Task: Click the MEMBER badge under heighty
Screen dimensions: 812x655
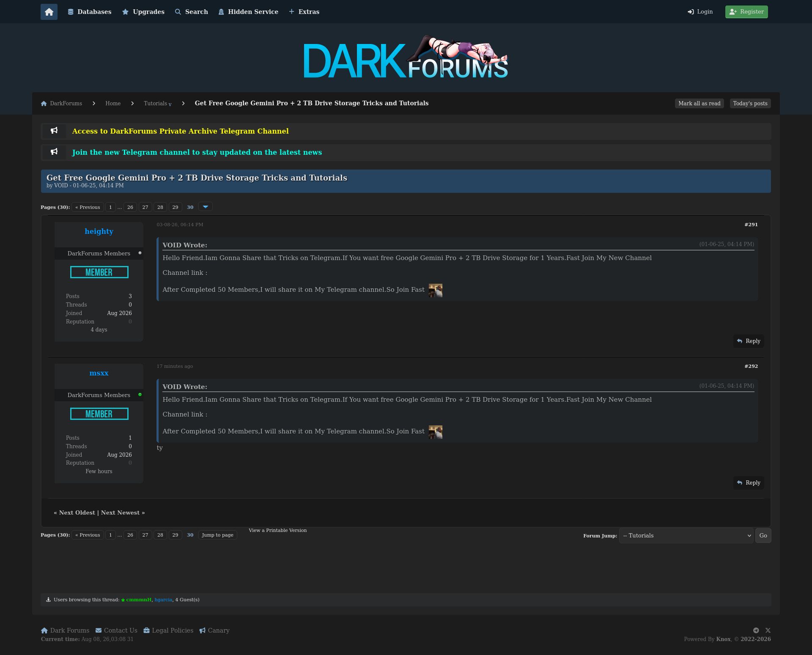Action: pyautogui.click(x=99, y=272)
